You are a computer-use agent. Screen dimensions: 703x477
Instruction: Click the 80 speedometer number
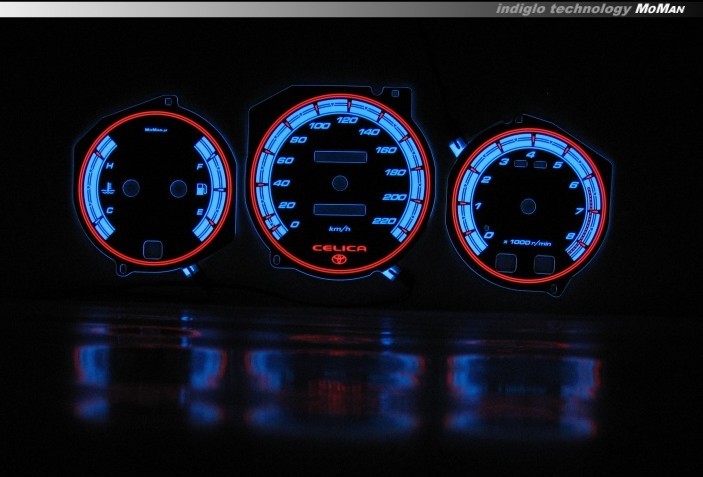click(x=299, y=139)
